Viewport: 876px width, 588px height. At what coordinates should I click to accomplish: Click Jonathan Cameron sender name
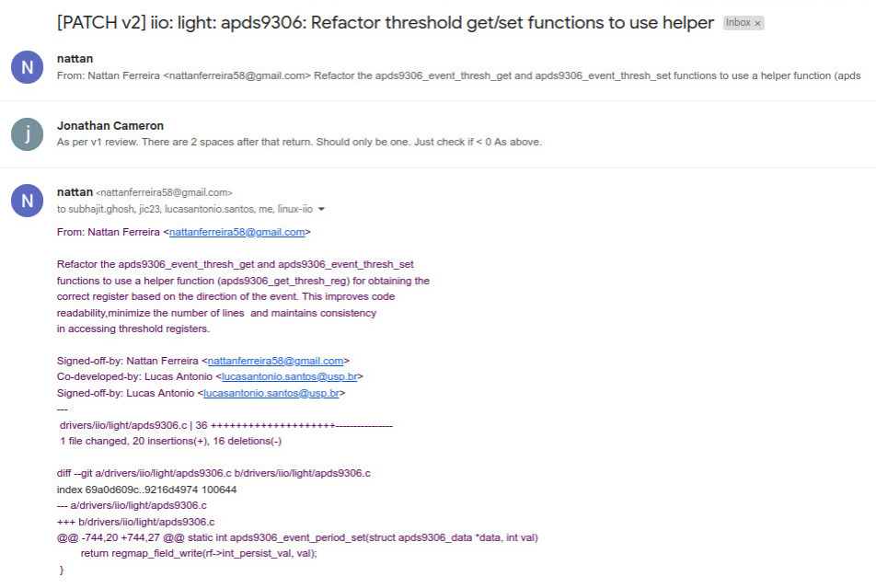click(110, 126)
